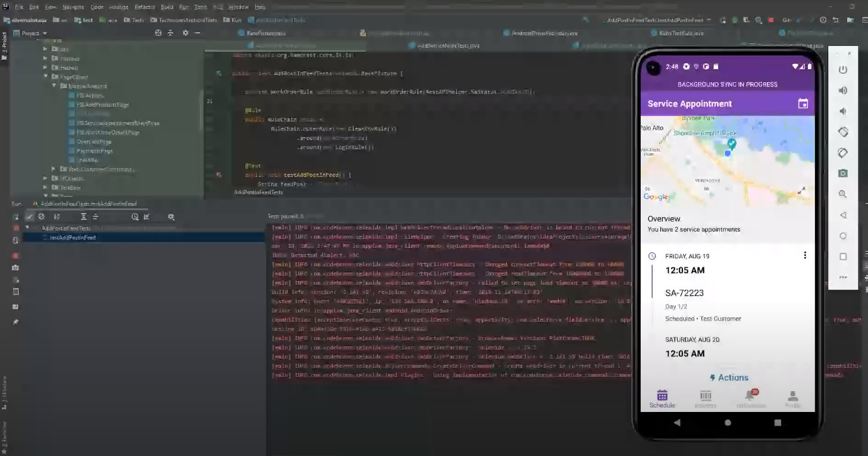Click sort tests alphabetically toggle in Run toolbar

point(57,217)
